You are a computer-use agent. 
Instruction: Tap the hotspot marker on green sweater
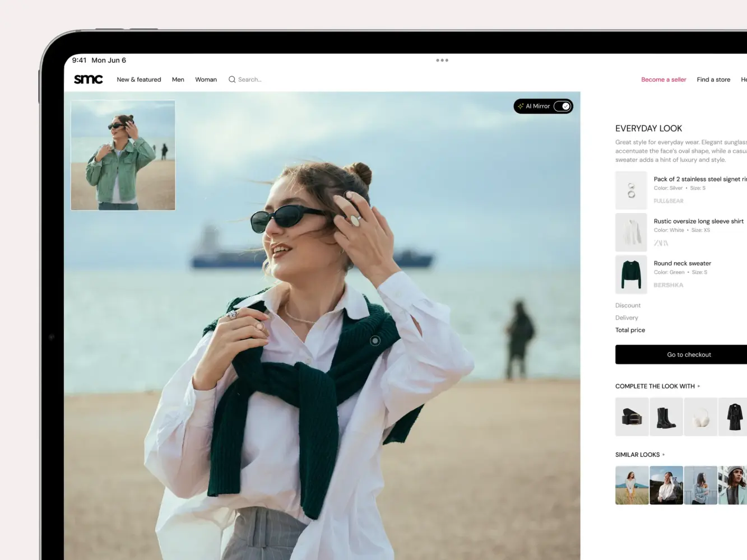coord(375,340)
